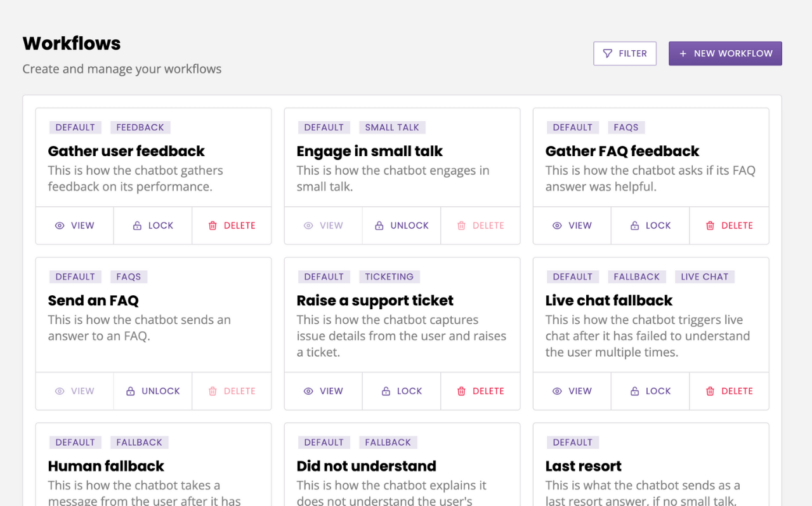The height and width of the screenshot is (506, 812).
Task: Click the eye icon on Raise a support ticket
Action: point(308,391)
